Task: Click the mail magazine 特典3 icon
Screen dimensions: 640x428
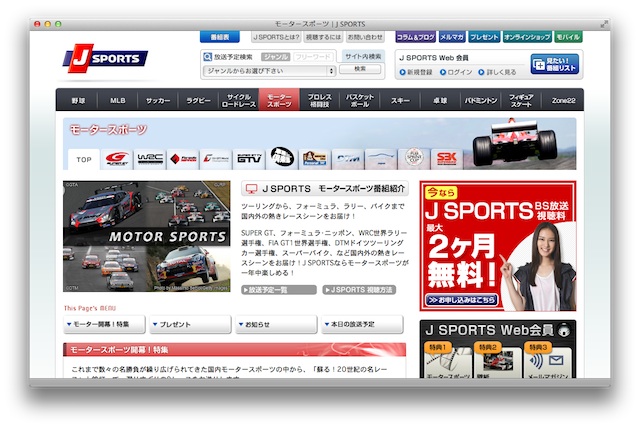Action: coord(548,361)
